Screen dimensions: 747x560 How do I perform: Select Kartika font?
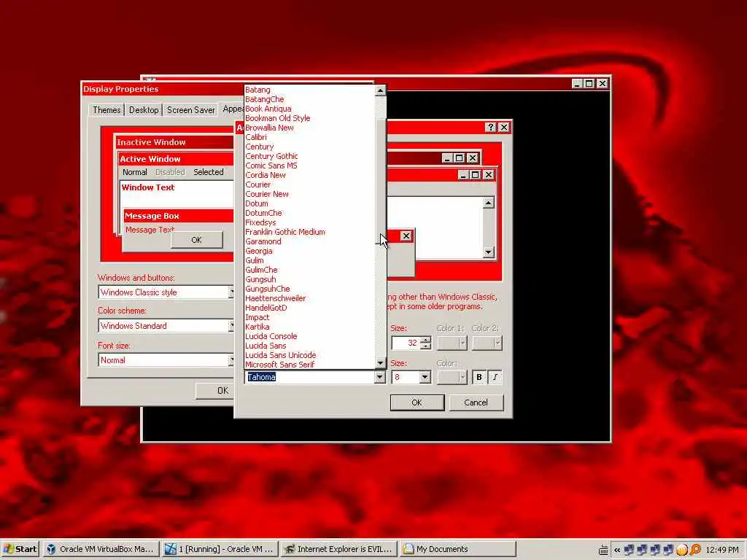pyautogui.click(x=258, y=327)
